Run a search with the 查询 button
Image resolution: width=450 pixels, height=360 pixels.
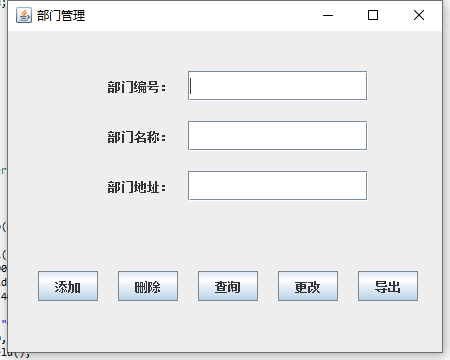coord(228,286)
